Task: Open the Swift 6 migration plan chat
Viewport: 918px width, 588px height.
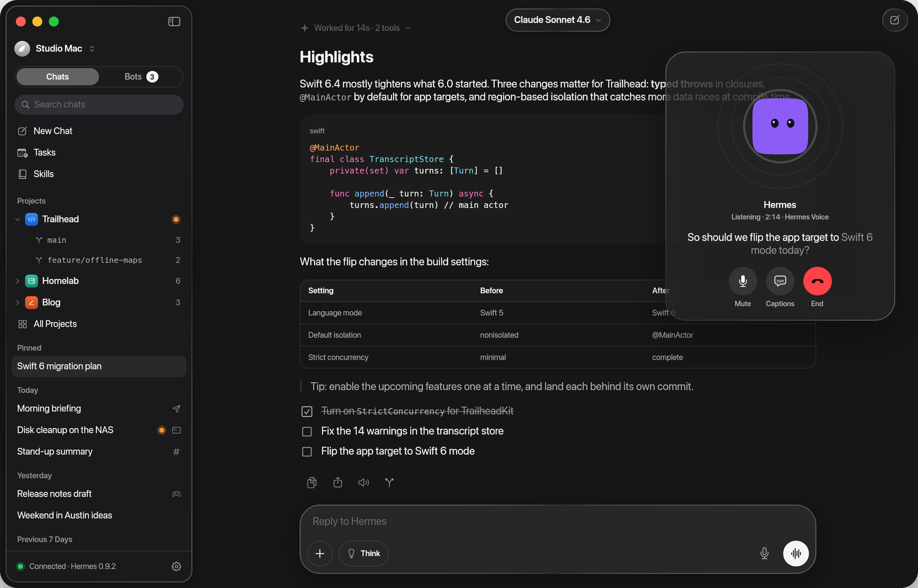Action: click(99, 367)
